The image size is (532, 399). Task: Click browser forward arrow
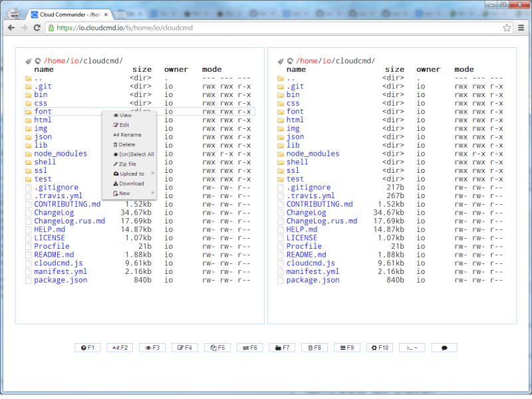coord(24,28)
